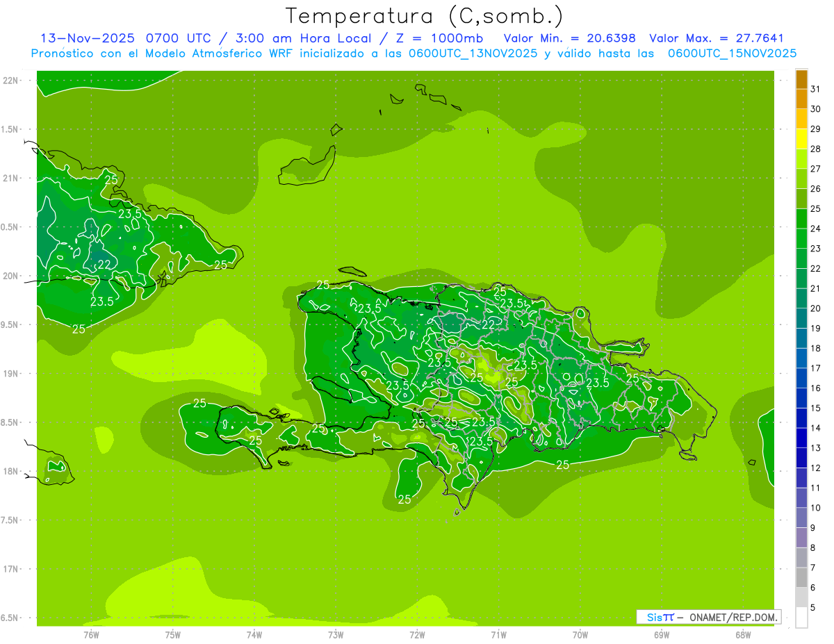
Task: Select the init time '0600UTC_13NOV2025'
Action: coord(473,53)
